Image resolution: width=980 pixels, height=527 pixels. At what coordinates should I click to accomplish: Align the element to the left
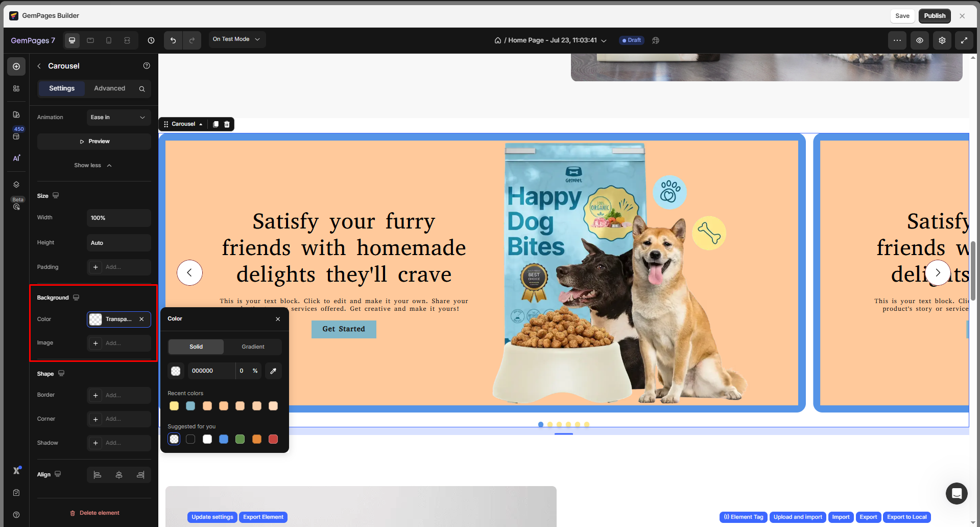[97, 475]
